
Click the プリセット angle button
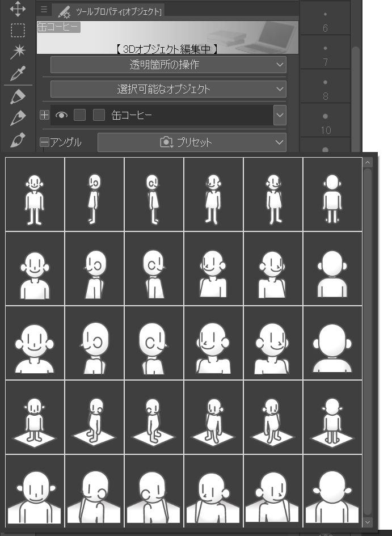coord(191,142)
